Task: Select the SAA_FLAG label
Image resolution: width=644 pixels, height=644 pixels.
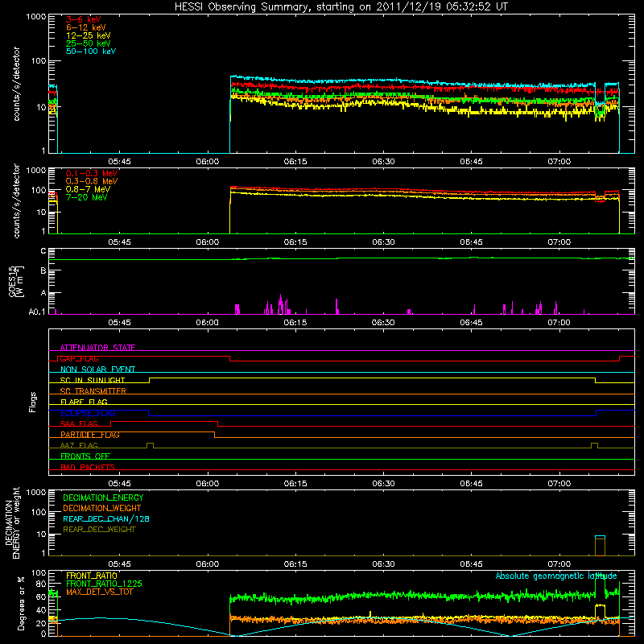Action: point(79,423)
